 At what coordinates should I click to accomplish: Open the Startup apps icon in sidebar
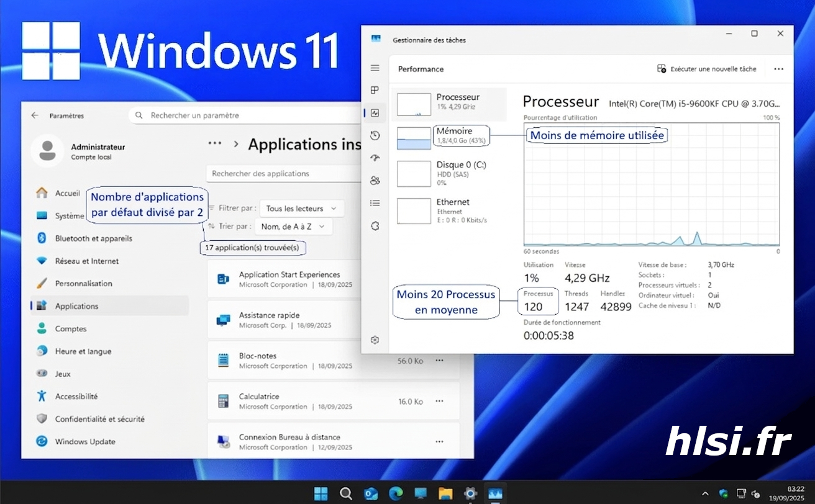(375, 158)
